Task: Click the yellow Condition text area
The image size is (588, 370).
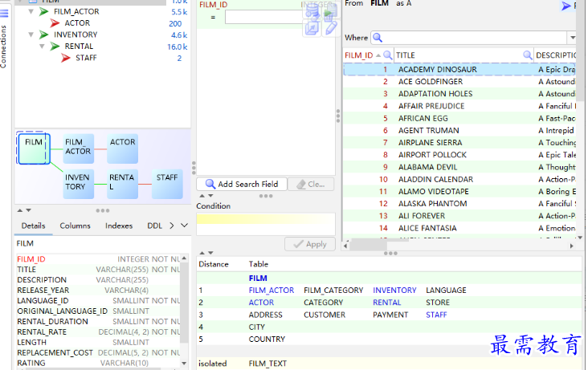Action: tap(265, 224)
